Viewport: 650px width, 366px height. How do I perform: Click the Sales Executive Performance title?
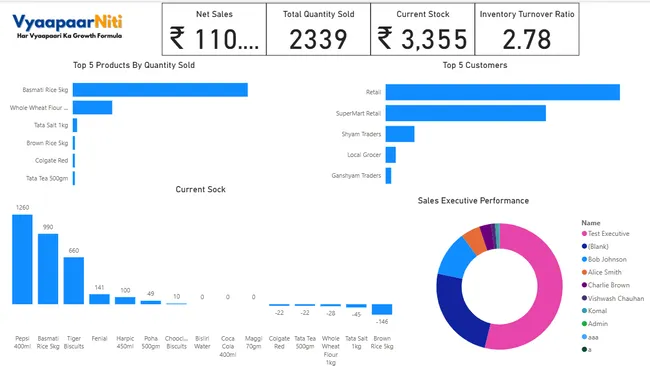(x=473, y=201)
